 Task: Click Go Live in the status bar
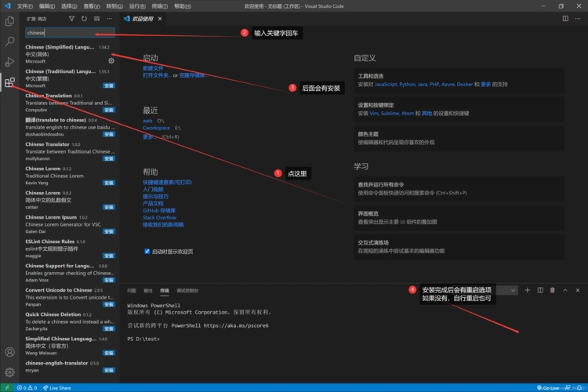(x=547, y=388)
